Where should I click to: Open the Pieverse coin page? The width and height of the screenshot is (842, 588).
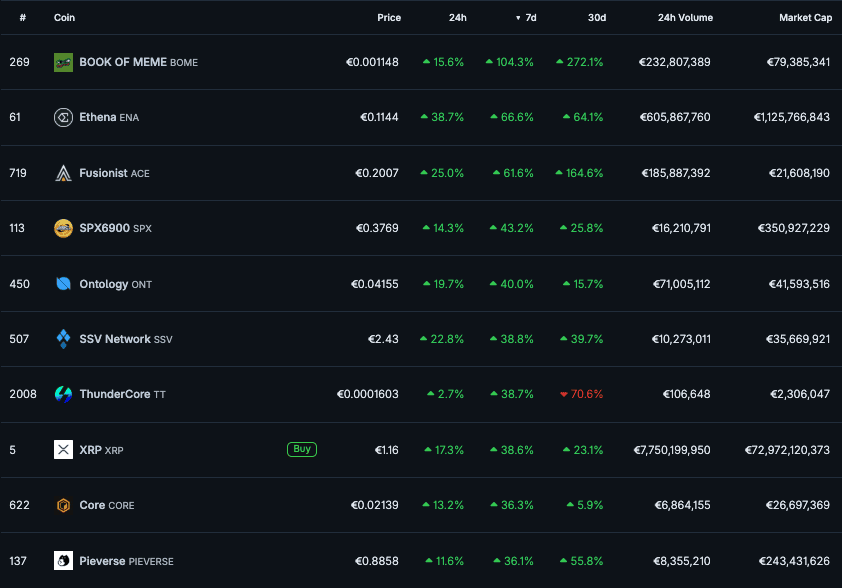[x=126, y=561]
